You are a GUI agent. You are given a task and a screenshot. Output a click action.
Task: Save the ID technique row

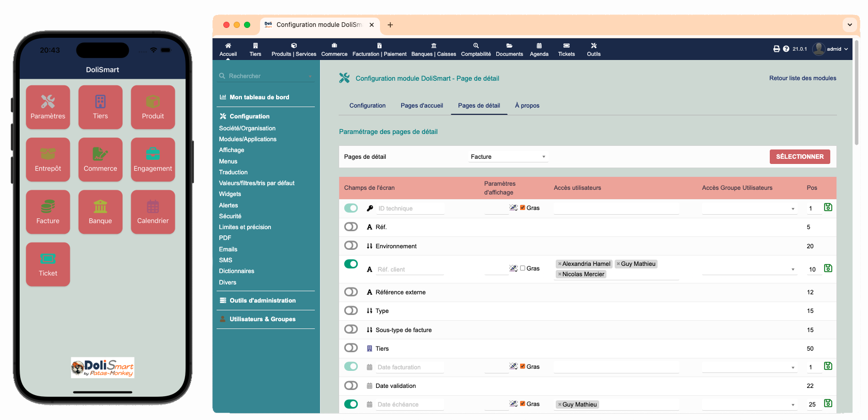(828, 207)
